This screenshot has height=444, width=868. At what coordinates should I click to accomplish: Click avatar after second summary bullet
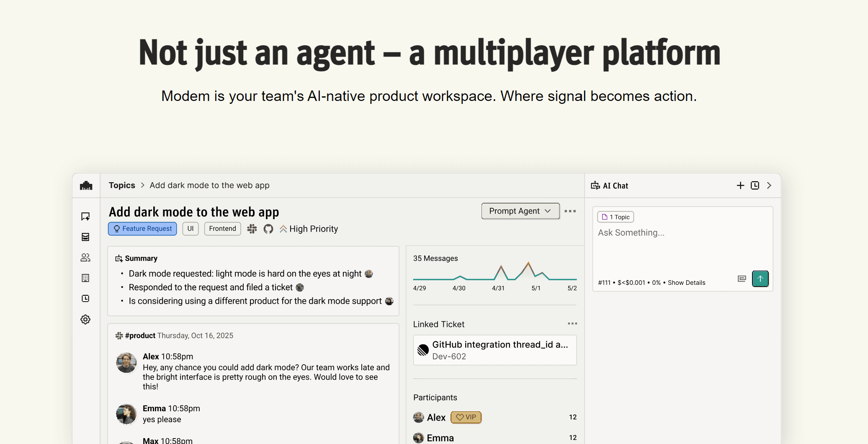pos(300,287)
